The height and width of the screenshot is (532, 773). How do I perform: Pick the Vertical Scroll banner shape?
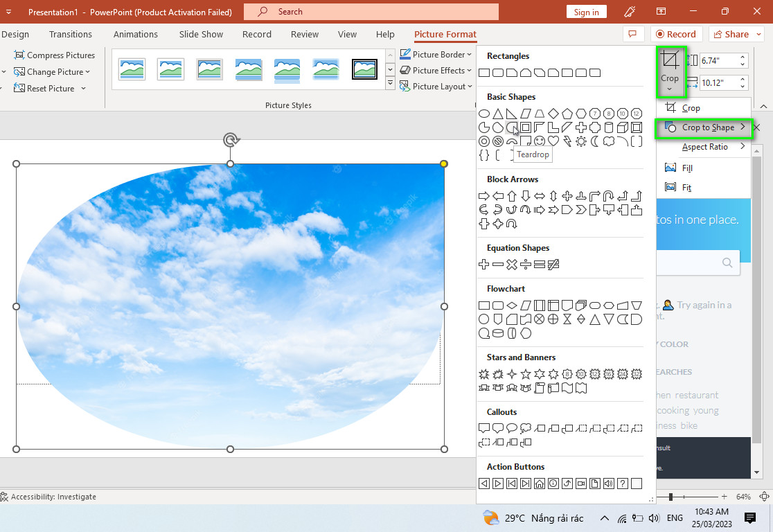tap(540, 388)
